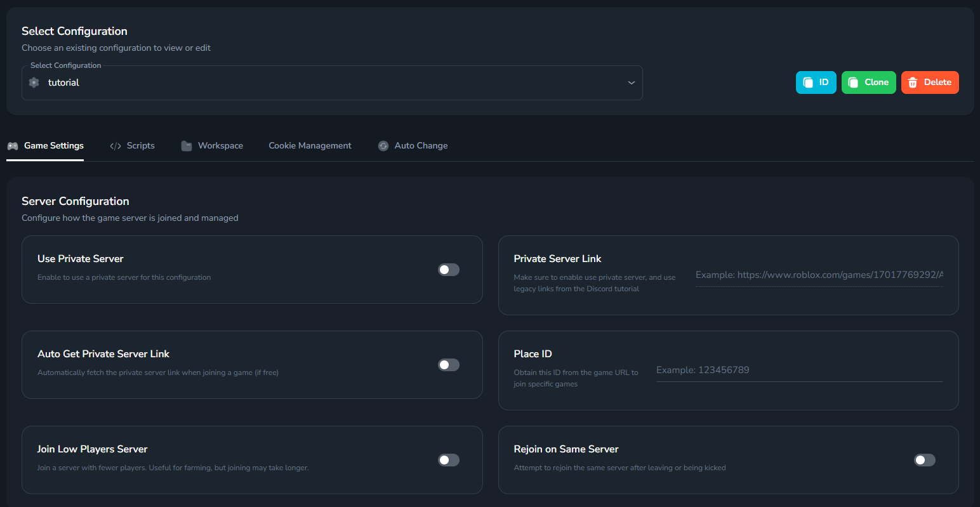
Task: Open the Cookie Management tab
Action: pyautogui.click(x=310, y=146)
